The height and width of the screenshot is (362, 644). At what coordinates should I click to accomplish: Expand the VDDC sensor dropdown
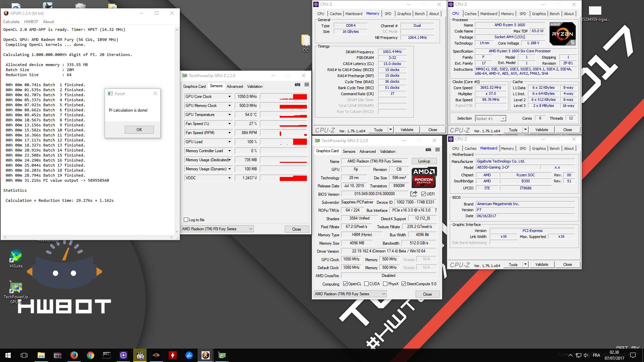click(x=229, y=178)
